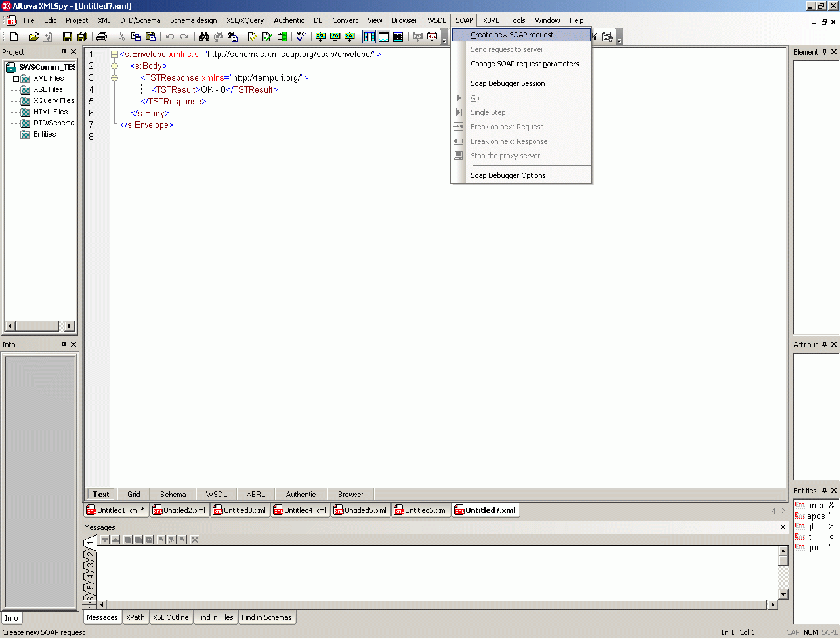Switch to the Authentic view tab

point(301,495)
